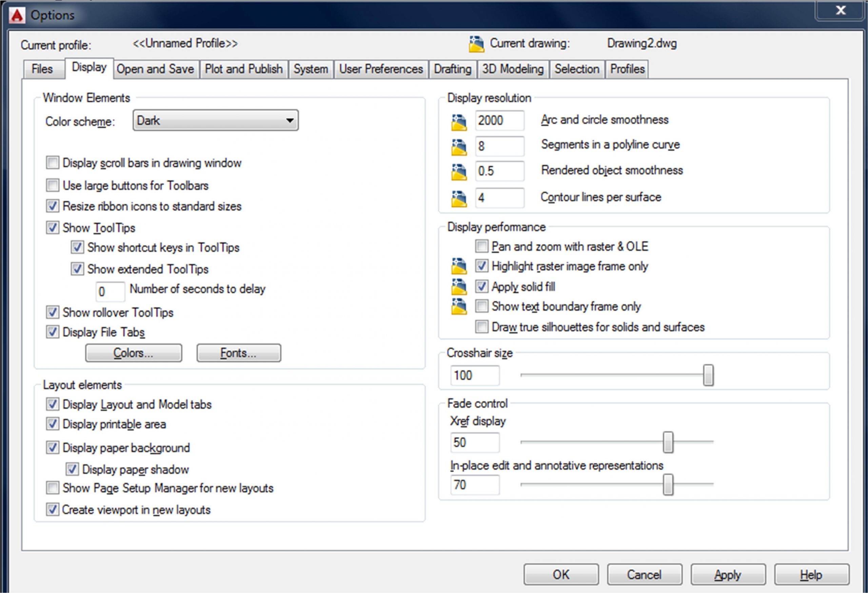Image resolution: width=868 pixels, height=593 pixels.
Task: Click drawing icon beside Contour lines per surface
Action: click(x=459, y=198)
